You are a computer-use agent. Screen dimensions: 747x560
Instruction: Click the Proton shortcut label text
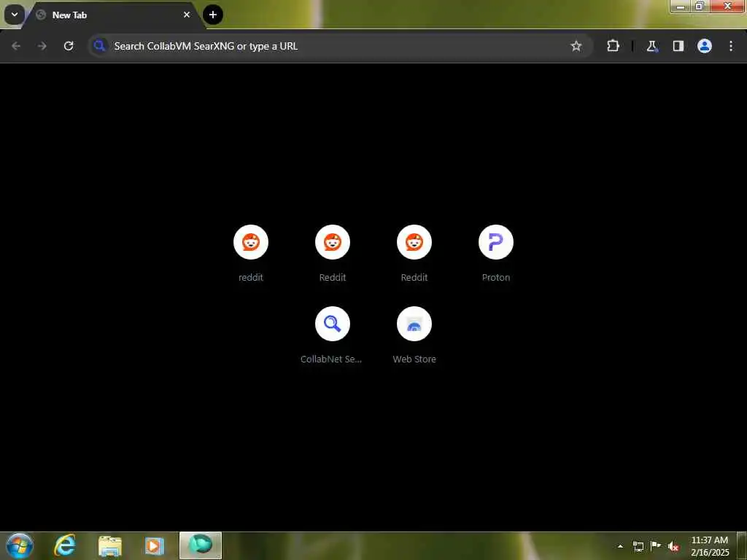[x=495, y=278]
